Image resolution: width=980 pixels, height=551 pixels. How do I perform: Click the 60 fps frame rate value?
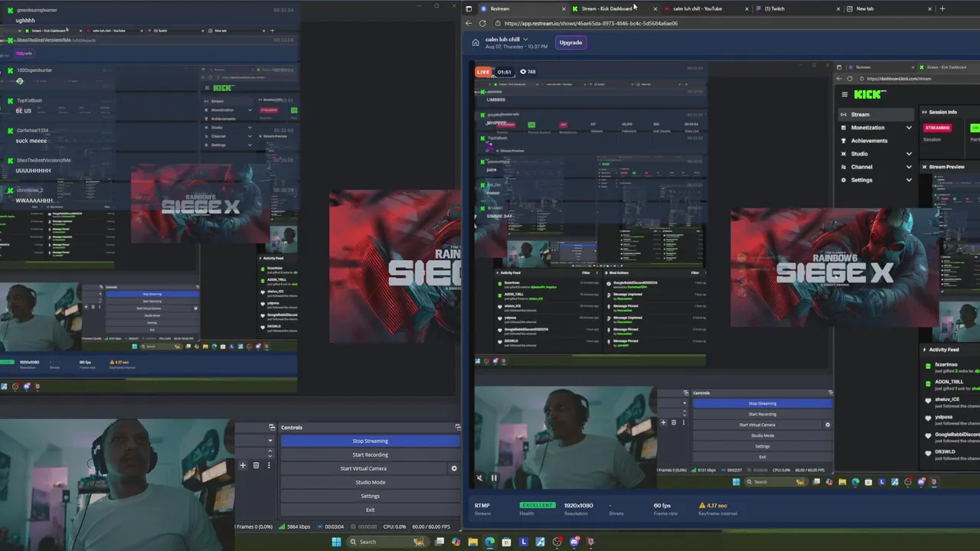662,505
